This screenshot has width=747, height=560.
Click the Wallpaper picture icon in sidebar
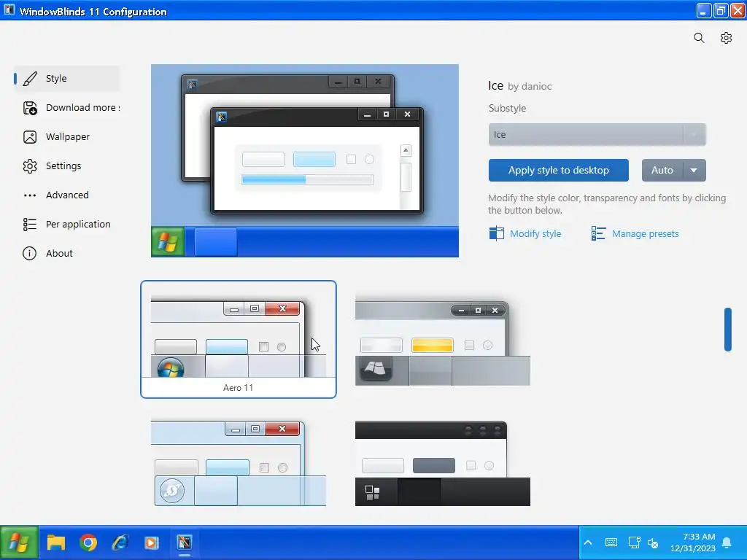click(x=29, y=137)
